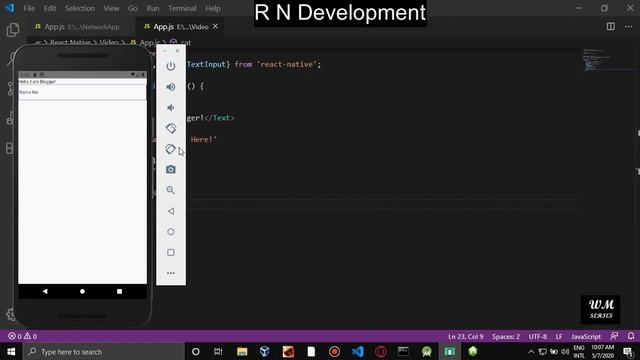Click the emulator toolbar Back triangle
The image size is (640, 360).
171,211
